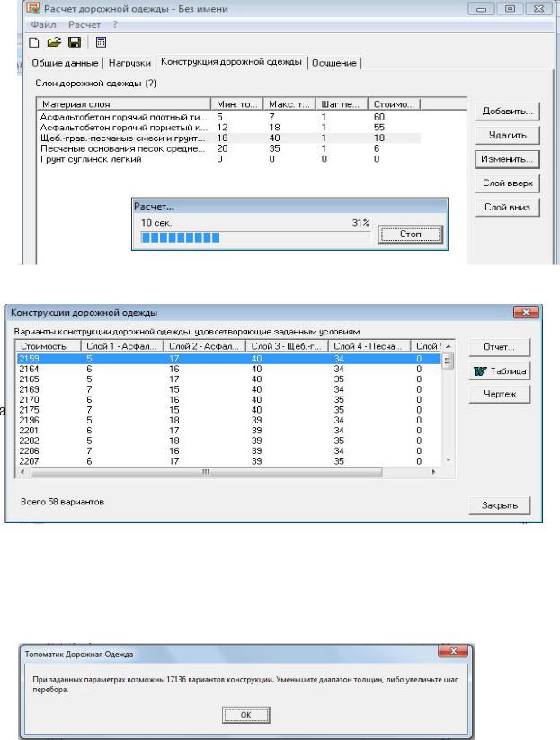Select the variant with cost 2159
This screenshot has height=740, width=560.
tap(229, 359)
